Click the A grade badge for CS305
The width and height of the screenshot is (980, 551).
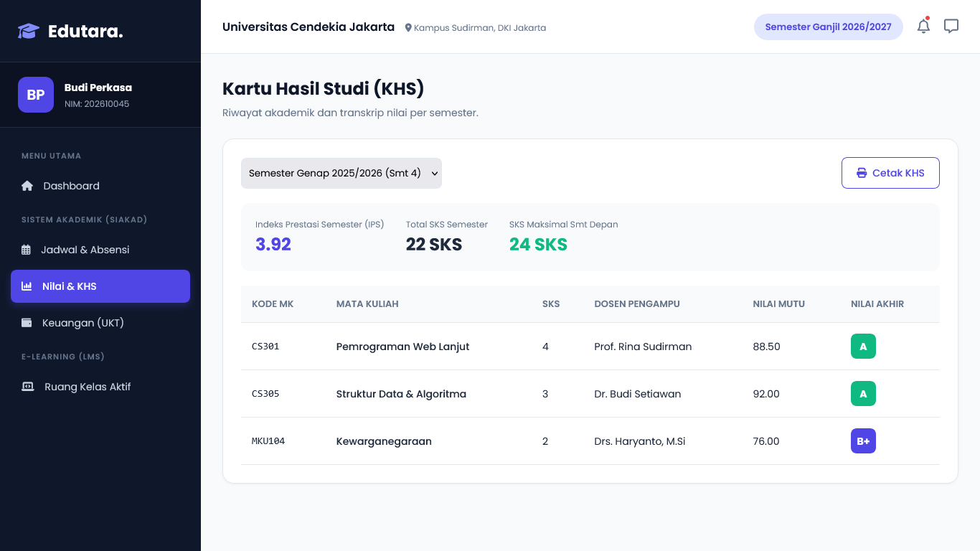click(863, 394)
